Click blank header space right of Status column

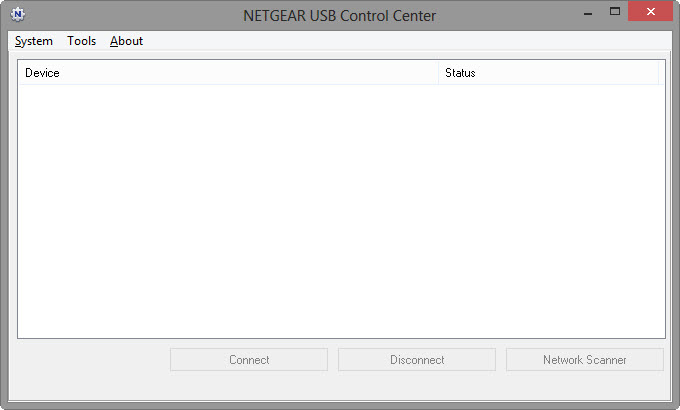[x=662, y=73]
